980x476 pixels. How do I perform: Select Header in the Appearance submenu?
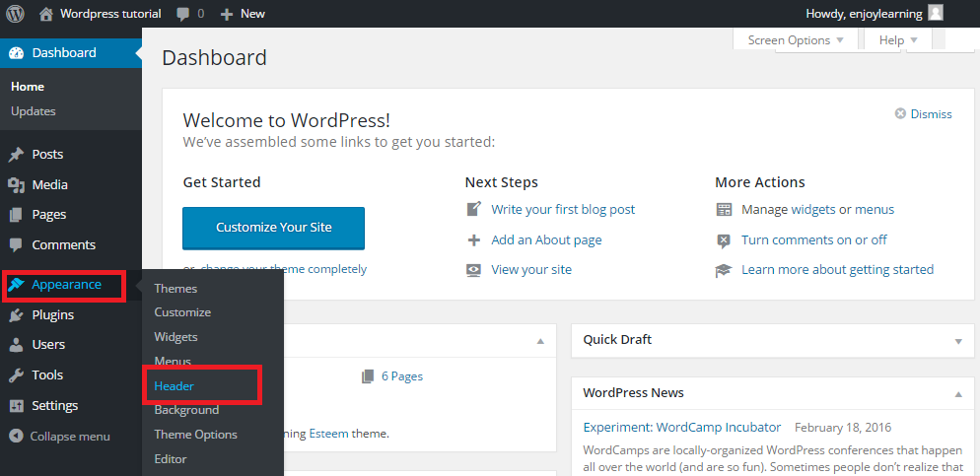(175, 386)
